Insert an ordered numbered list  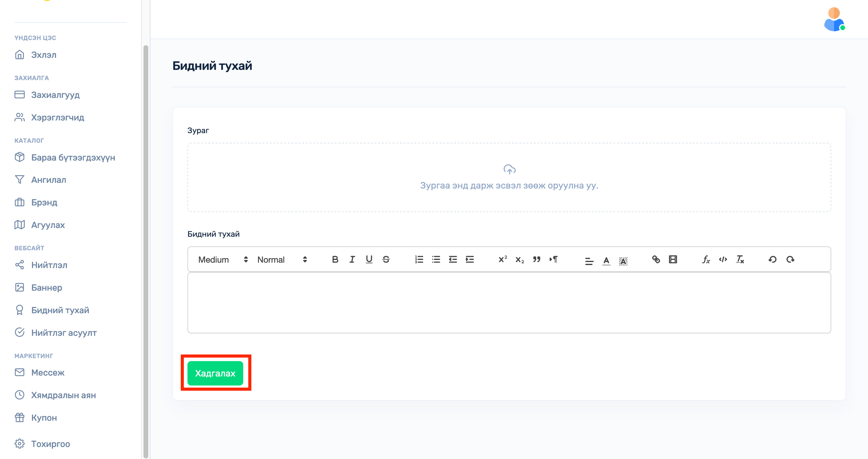point(419,259)
